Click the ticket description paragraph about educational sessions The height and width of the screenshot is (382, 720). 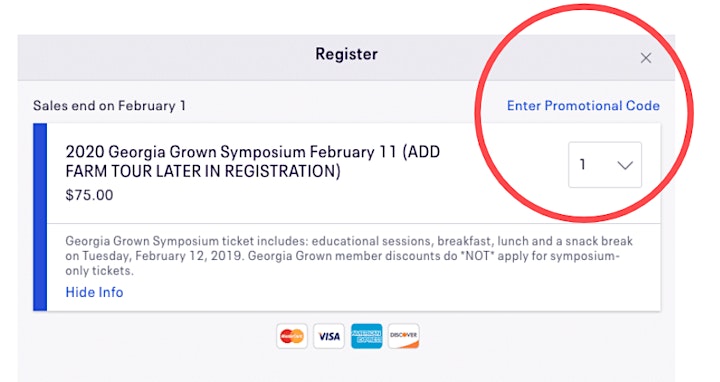349,256
